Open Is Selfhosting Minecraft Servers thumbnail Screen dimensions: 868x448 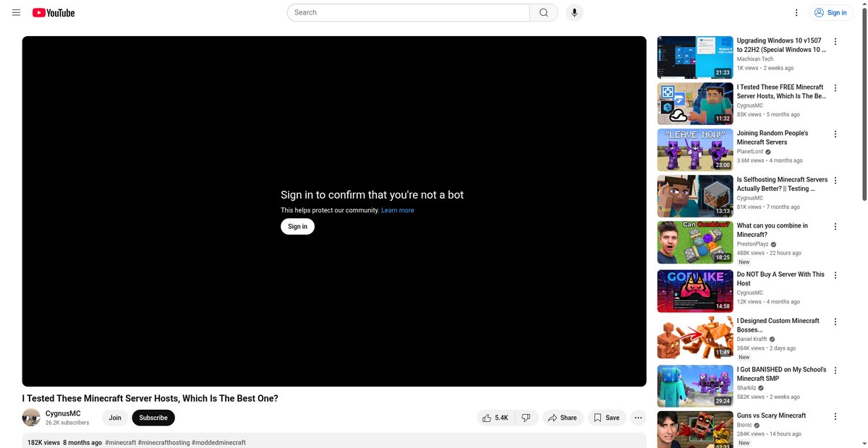click(695, 196)
